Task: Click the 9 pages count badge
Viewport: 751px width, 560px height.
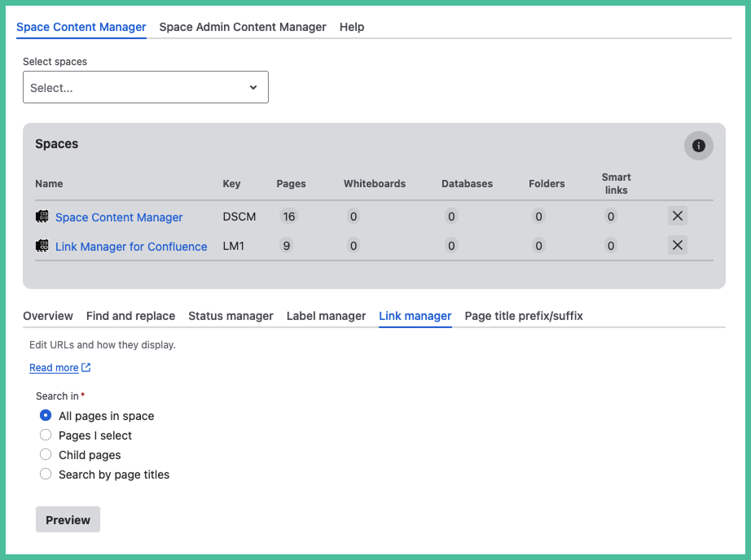Action: tap(287, 246)
